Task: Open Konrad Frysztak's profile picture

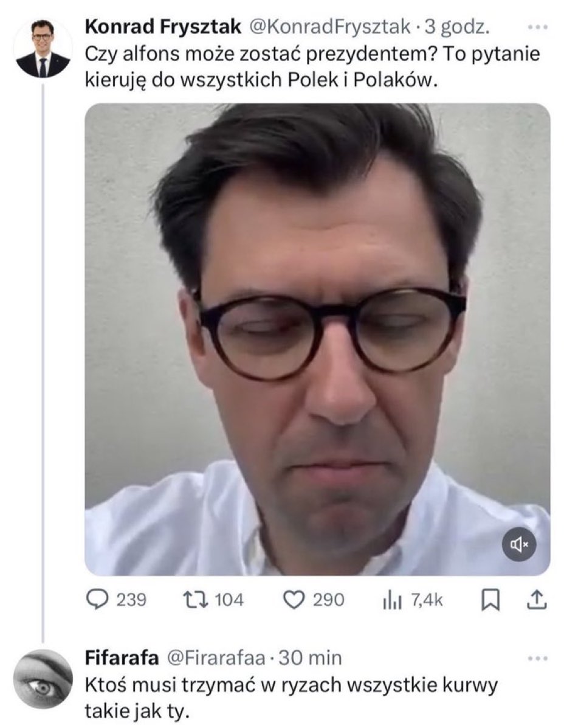Action: [x=43, y=48]
